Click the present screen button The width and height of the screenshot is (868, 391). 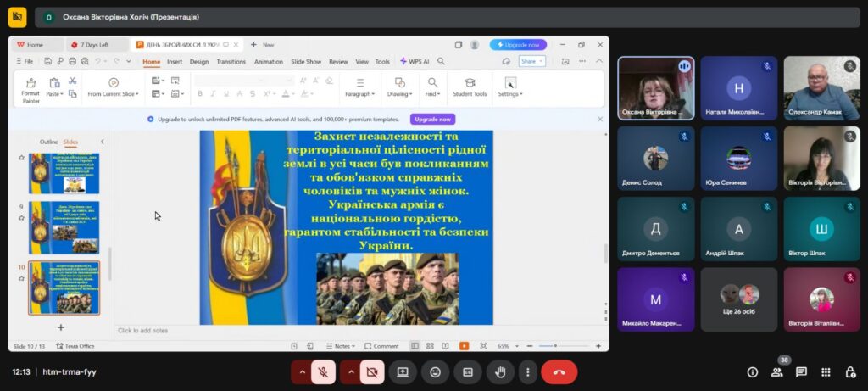(403, 371)
